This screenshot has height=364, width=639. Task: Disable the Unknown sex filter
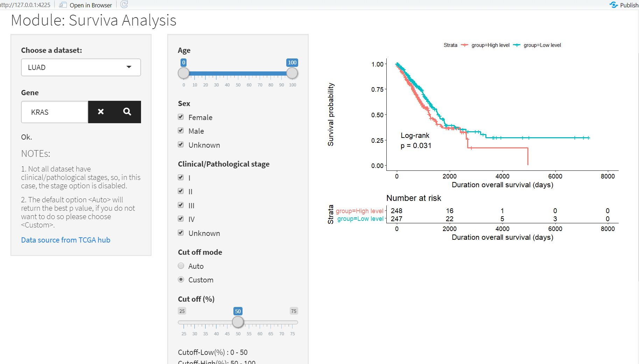click(x=181, y=144)
